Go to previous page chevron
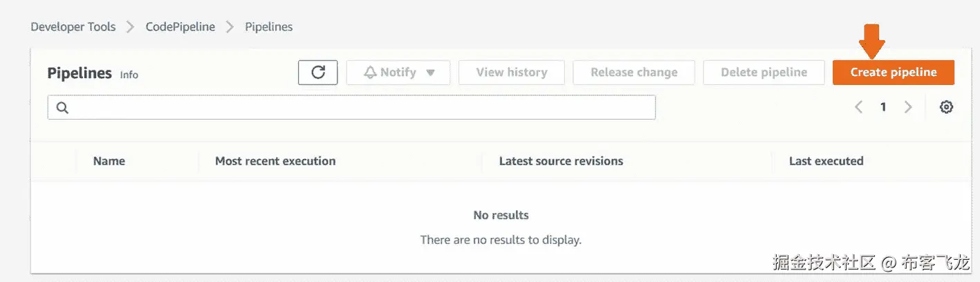The image size is (980, 282). coord(858,107)
